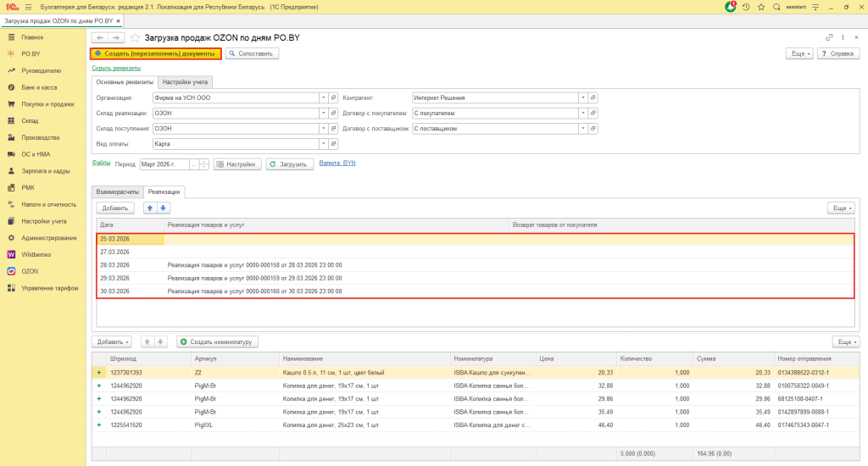Click Создать (перезаполнить) документы button
This screenshot has height=466, width=868.
156,53
